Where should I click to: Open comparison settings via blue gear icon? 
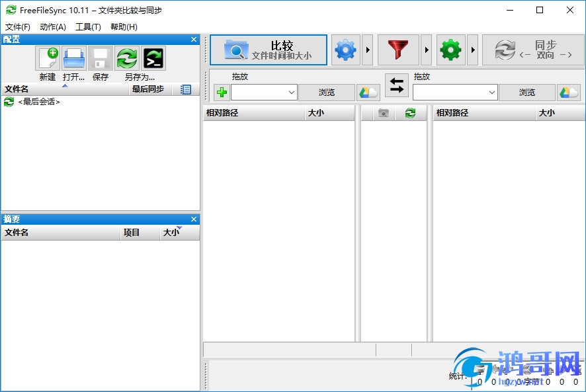(346, 50)
